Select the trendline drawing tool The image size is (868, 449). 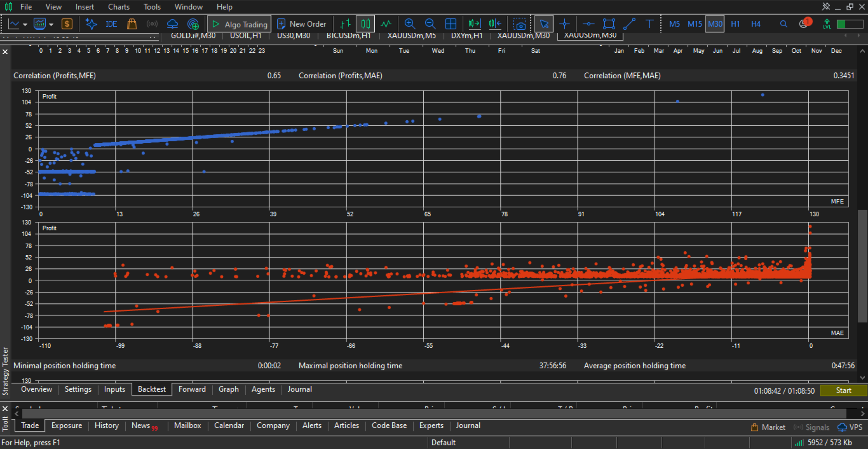(629, 24)
